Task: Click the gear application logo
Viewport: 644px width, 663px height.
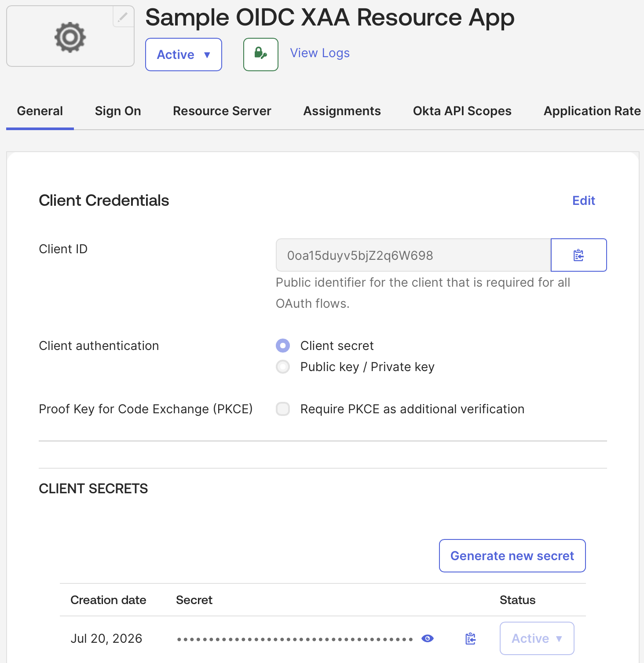Action: [x=70, y=37]
